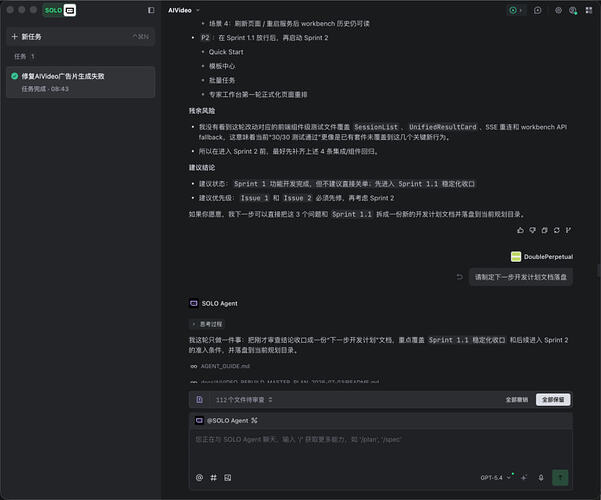Click the image attach icon in input
The image size is (601, 500).
pos(228,477)
